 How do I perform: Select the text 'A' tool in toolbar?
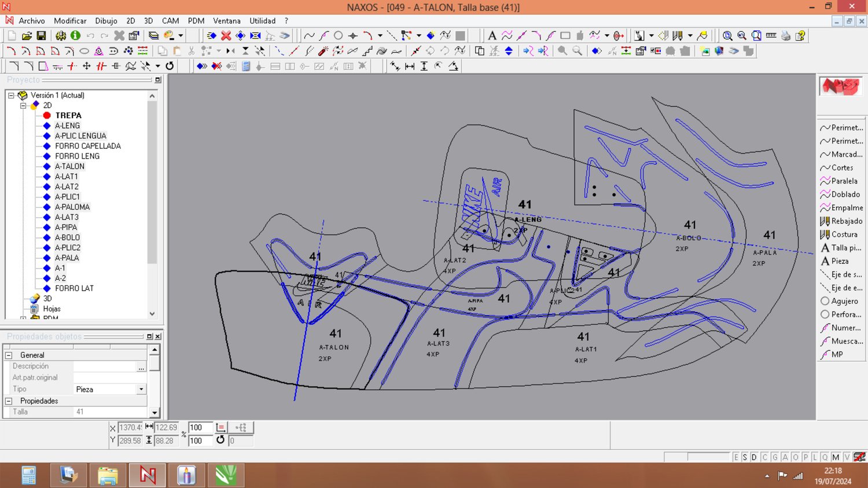(492, 36)
